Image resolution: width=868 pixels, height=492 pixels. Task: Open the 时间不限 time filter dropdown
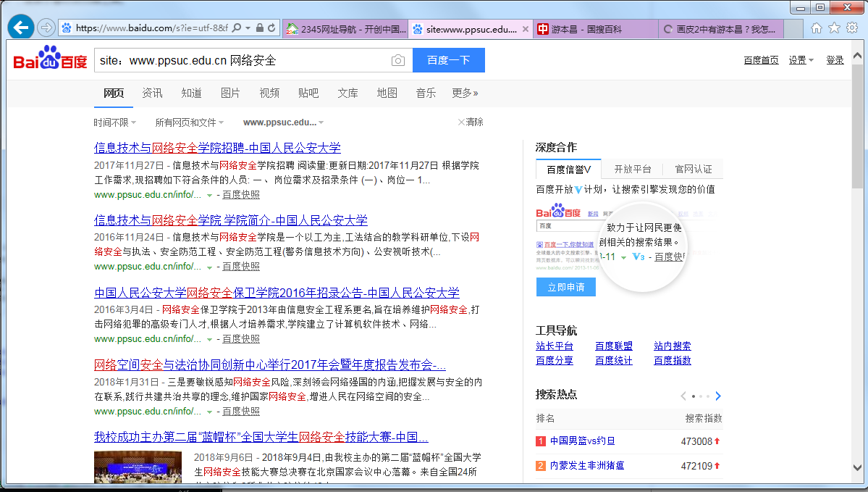click(114, 122)
